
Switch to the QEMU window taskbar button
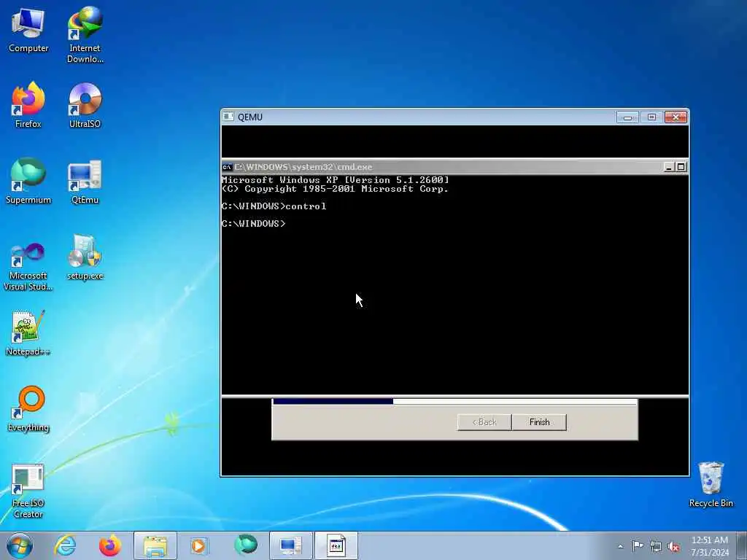[336, 545]
